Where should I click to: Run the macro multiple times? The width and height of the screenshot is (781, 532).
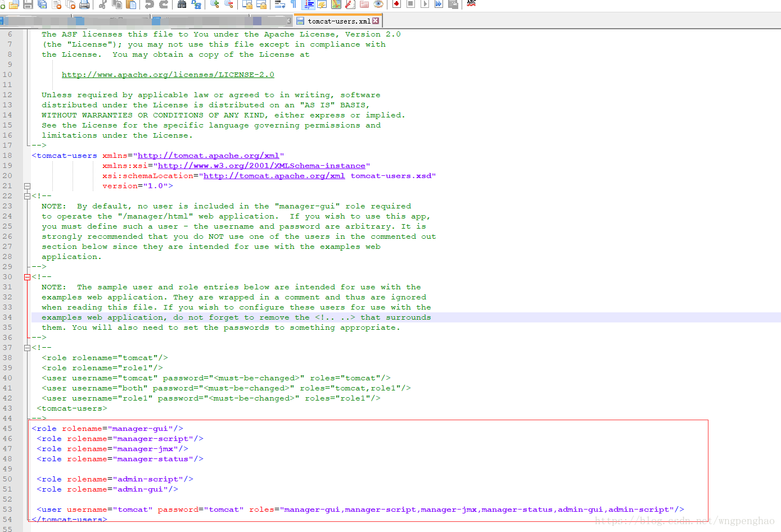click(x=439, y=4)
